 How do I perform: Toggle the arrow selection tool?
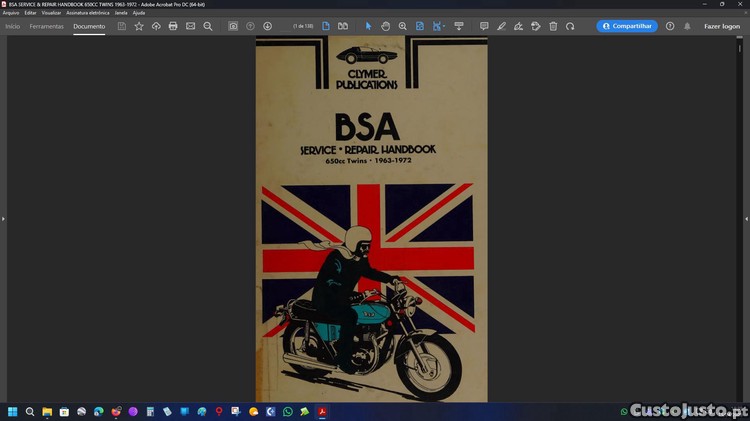tap(368, 26)
